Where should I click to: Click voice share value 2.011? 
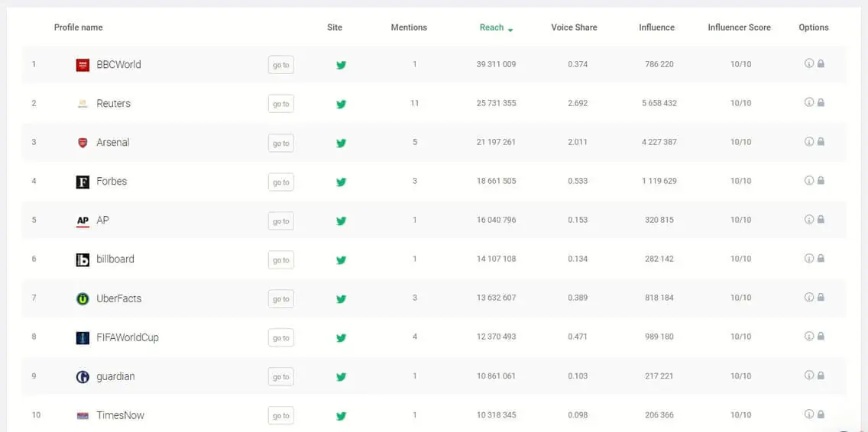(x=578, y=142)
